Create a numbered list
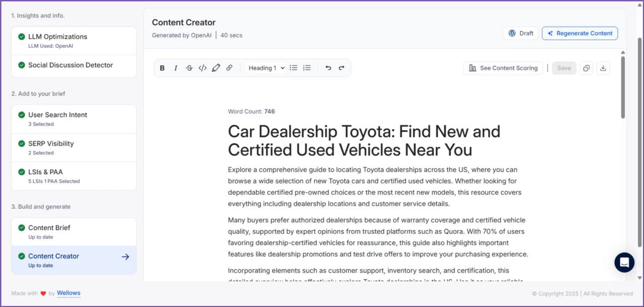 [x=307, y=68]
